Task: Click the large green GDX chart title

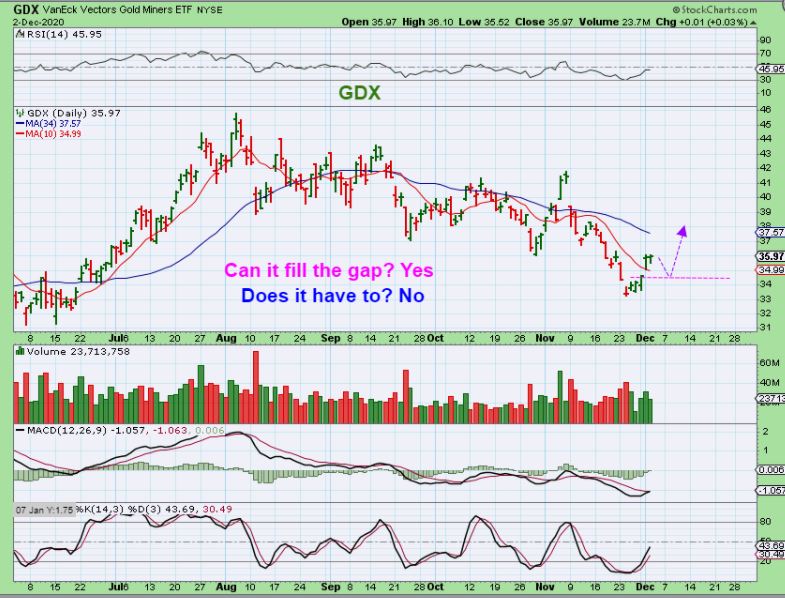Action: (359, 93)
